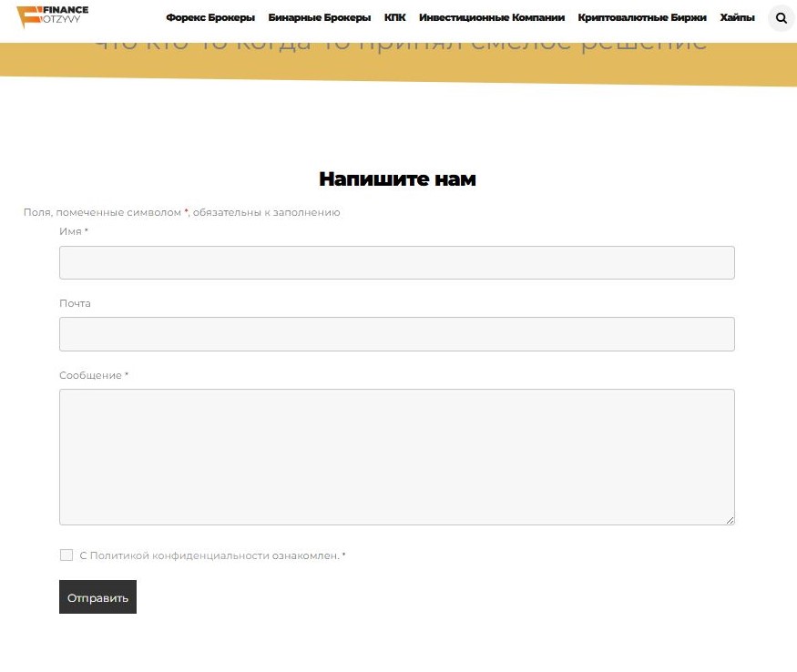Click the 'Имя *' field label
Viewport: 797px width, 672px height.
click(73, 231)
